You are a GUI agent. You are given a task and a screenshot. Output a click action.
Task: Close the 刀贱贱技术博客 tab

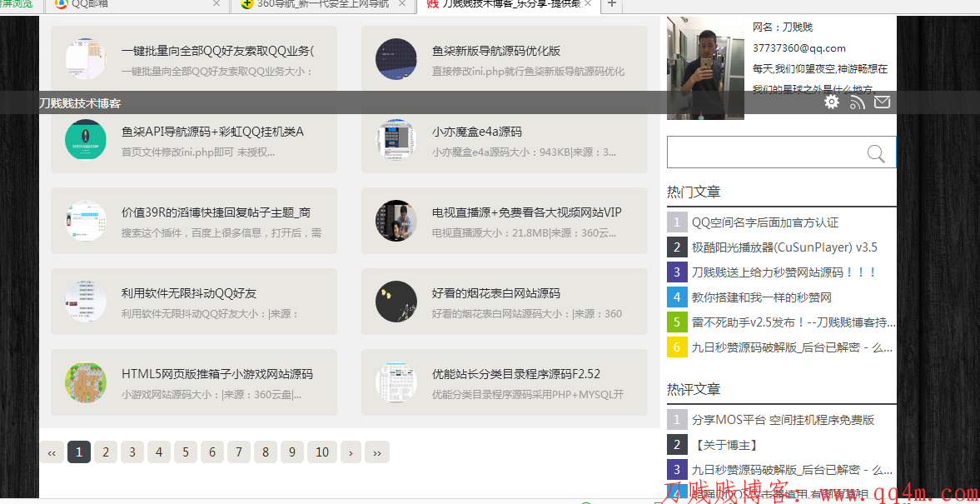click(588, 4)
